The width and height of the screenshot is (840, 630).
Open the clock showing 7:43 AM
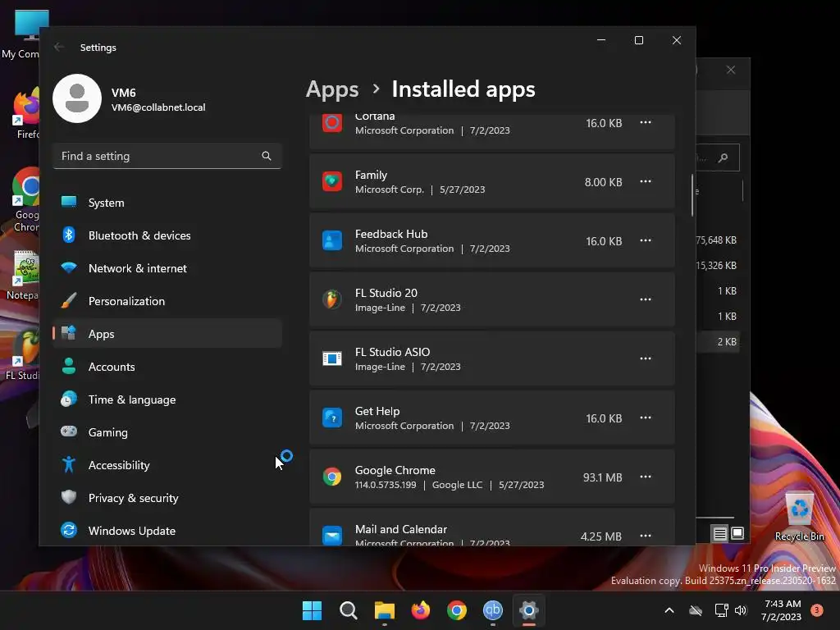pyautogui.click(x=781, y=610)
